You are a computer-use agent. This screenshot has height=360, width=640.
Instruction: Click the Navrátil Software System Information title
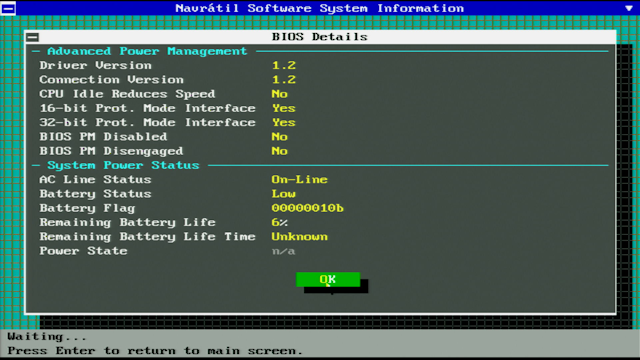(x=320, y=8)
